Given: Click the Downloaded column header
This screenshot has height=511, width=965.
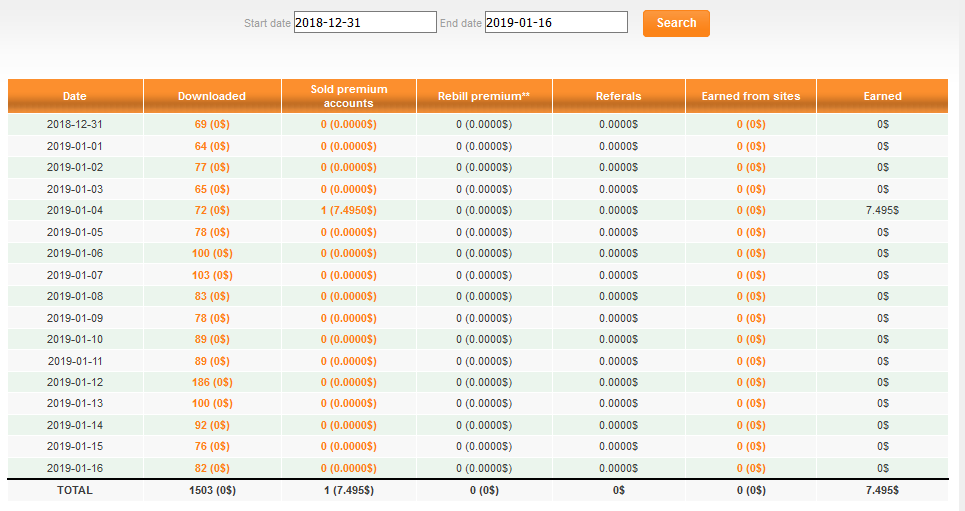Looking at the screenshot, I should pos(212,96).
